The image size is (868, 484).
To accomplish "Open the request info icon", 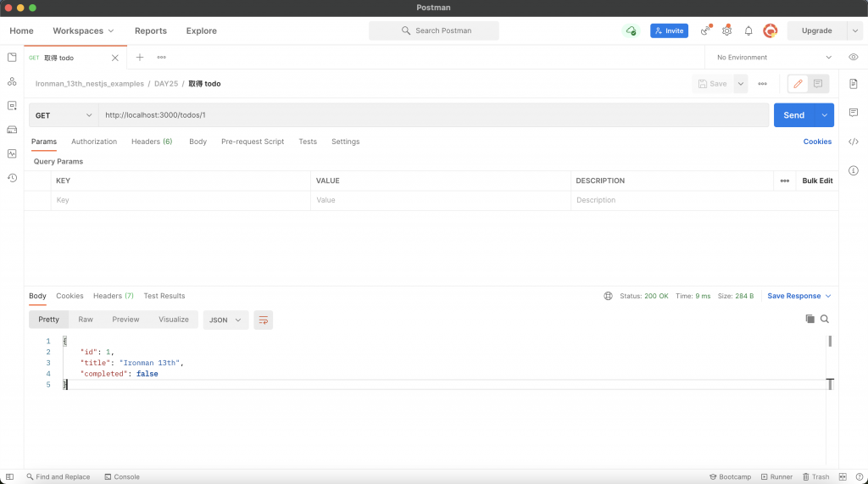I will pyautogui.click(x=853, y=170).
